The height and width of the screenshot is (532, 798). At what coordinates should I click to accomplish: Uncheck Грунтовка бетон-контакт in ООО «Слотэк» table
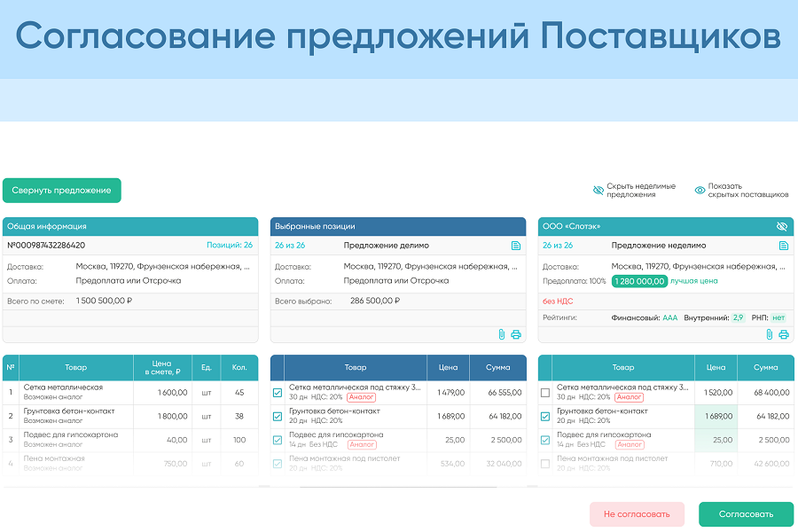pyautogui.click(x=545, y=416)
